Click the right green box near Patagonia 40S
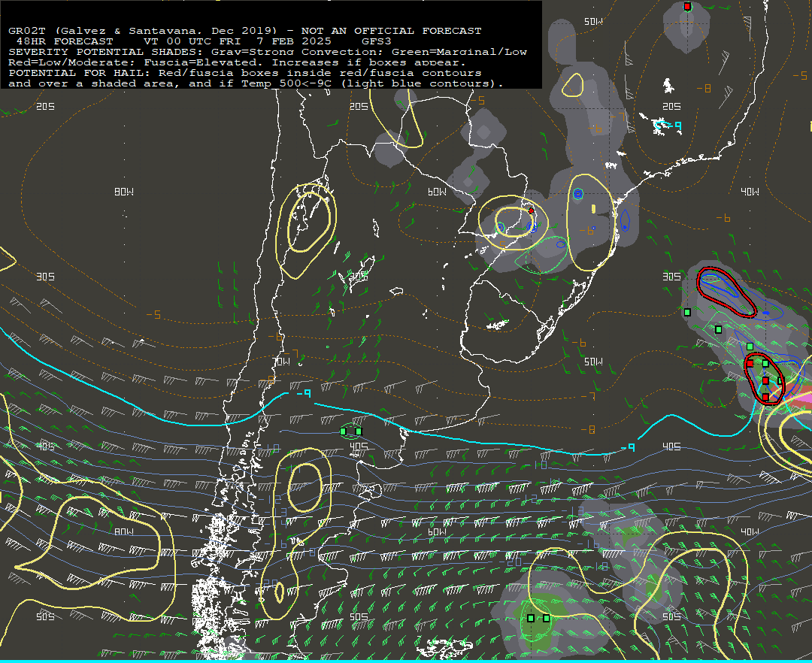This screenshot has width=812, height=663. coord(359,431)
